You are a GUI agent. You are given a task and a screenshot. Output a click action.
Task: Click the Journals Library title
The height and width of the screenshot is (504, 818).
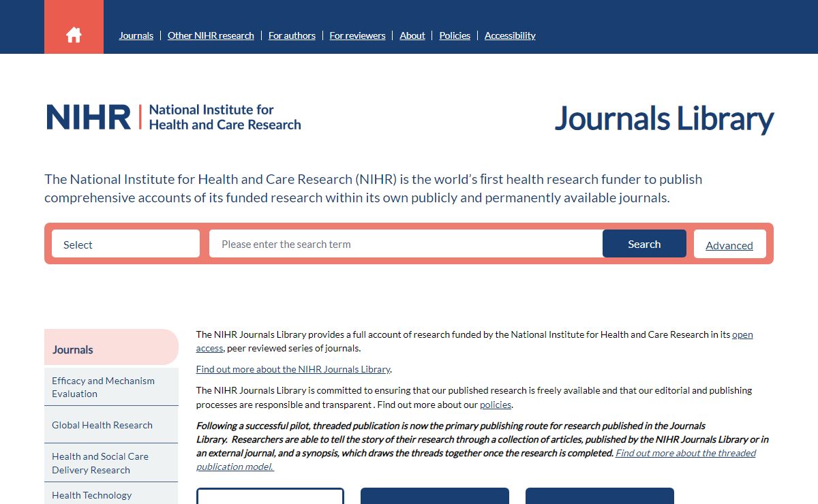(x=664, y=119)
